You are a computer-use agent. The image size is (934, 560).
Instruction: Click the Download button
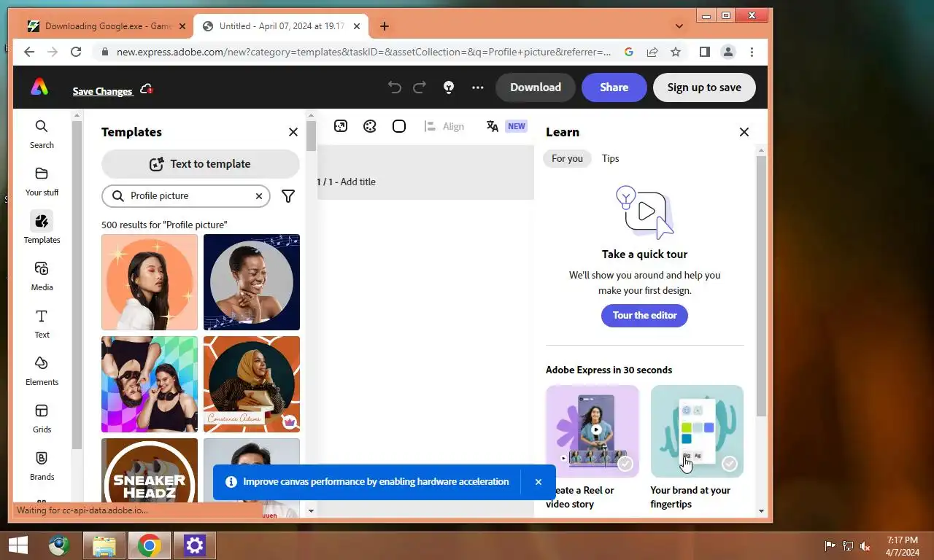pyautogui.click(x=536, y=87)
